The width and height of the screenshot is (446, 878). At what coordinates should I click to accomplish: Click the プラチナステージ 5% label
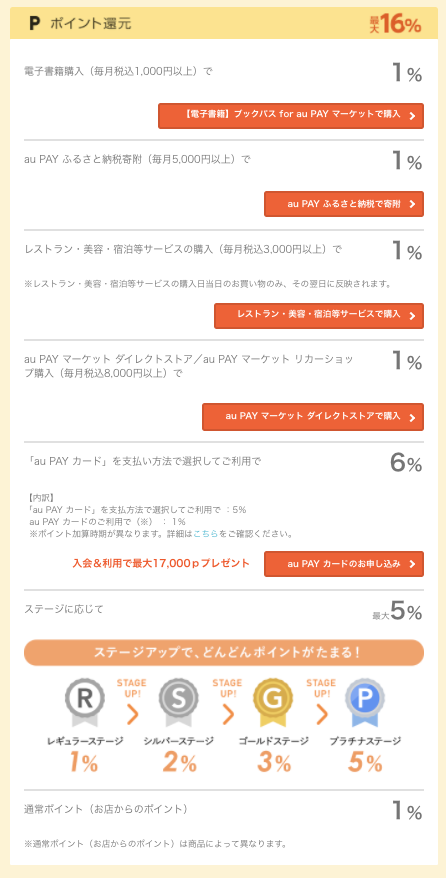[365, 754]
